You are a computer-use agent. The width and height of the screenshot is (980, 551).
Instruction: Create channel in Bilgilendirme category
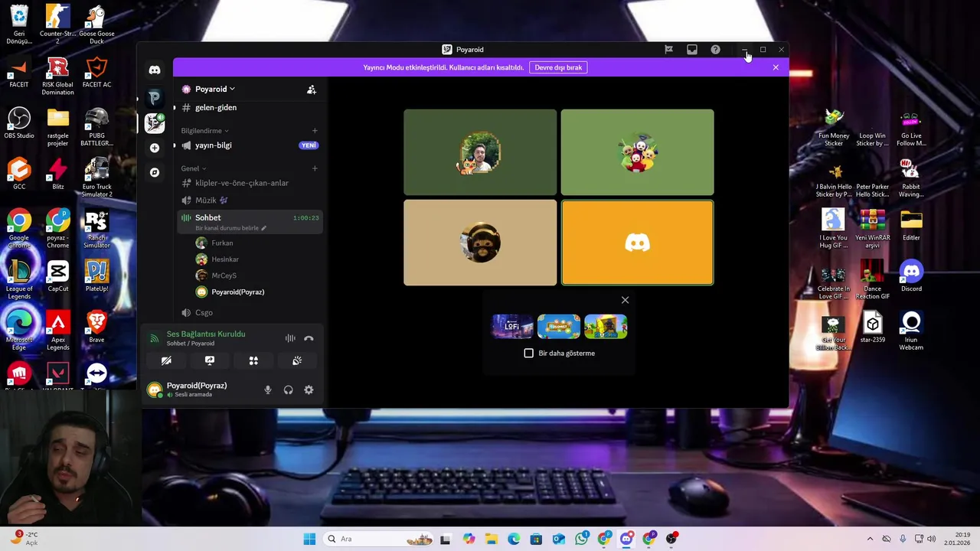315,131
